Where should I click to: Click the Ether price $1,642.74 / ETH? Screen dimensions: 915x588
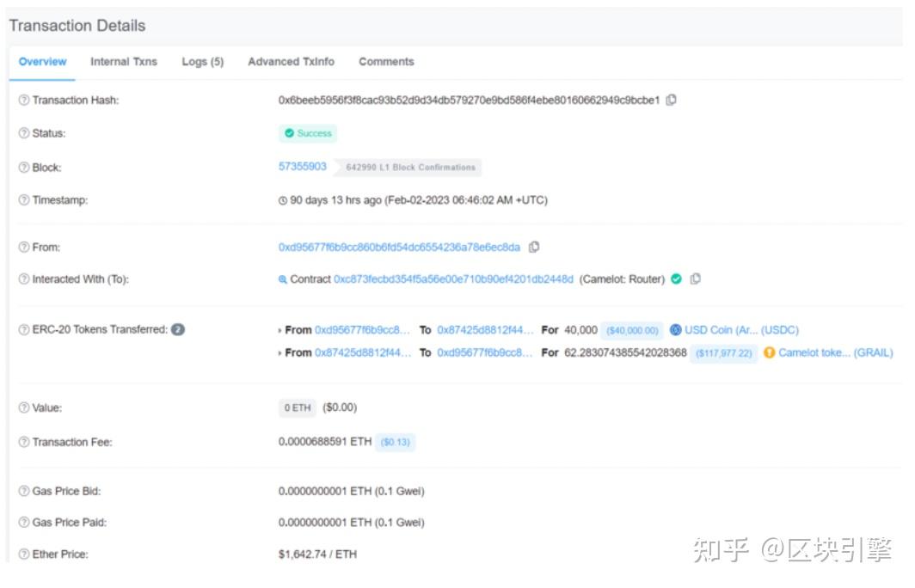click(x=317, y=554)
